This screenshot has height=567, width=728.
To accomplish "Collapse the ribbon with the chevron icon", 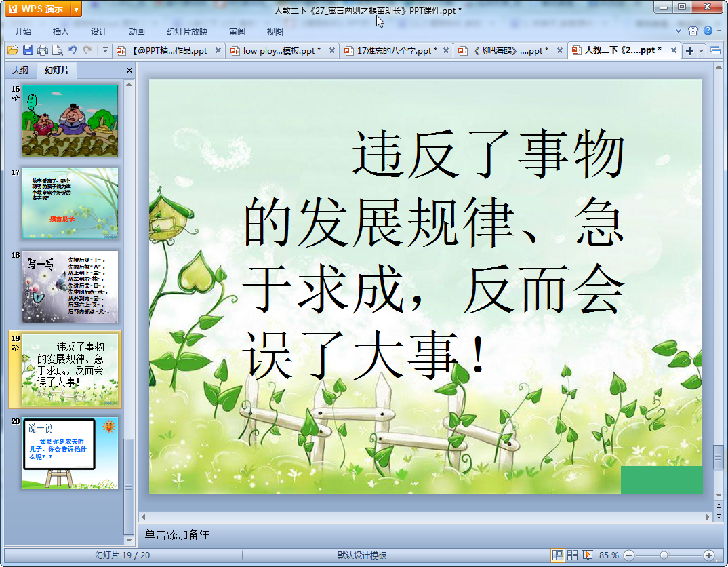I will tap(679, 31).
